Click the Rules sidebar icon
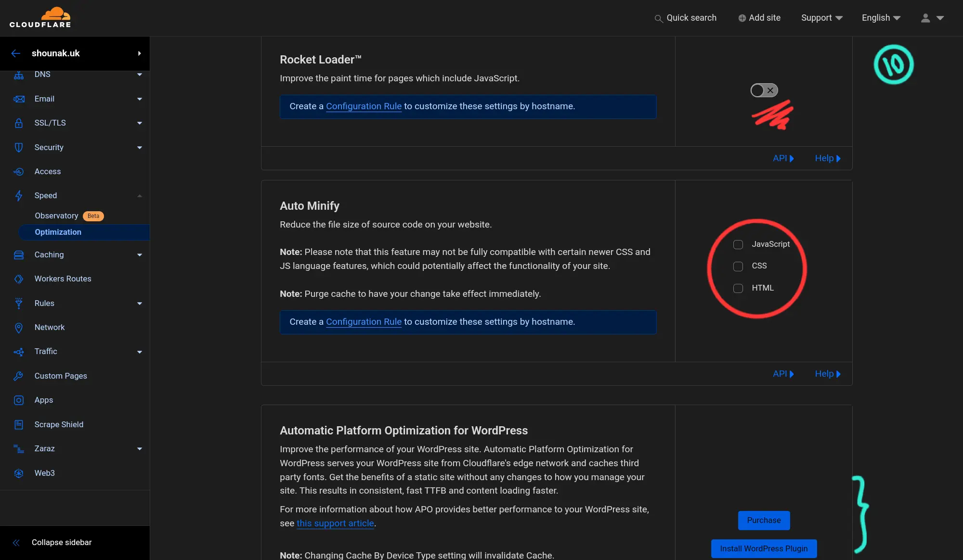Image resolution: width=963 pixels, height=560 pixels. [x=19, y=304]
